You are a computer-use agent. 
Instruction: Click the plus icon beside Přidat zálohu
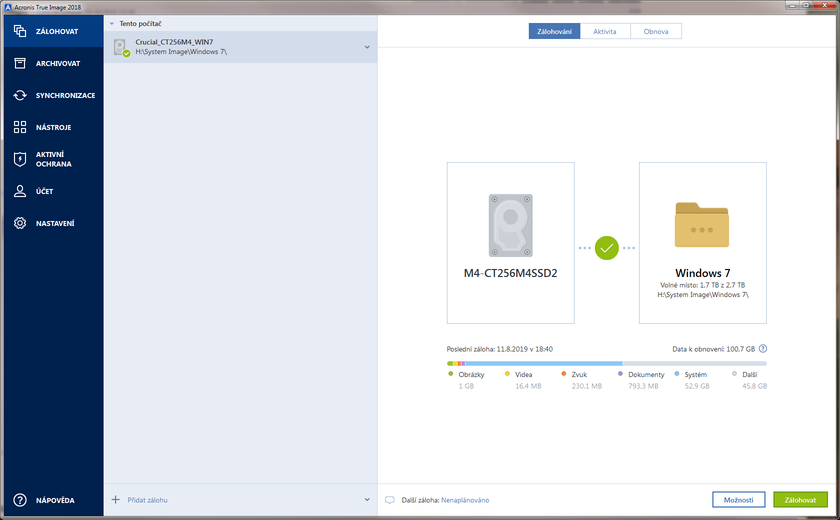(116, 500)
